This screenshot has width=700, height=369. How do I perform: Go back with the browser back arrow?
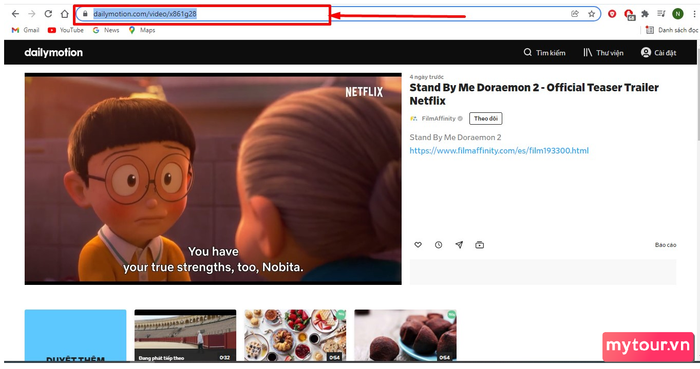point(15,14)
